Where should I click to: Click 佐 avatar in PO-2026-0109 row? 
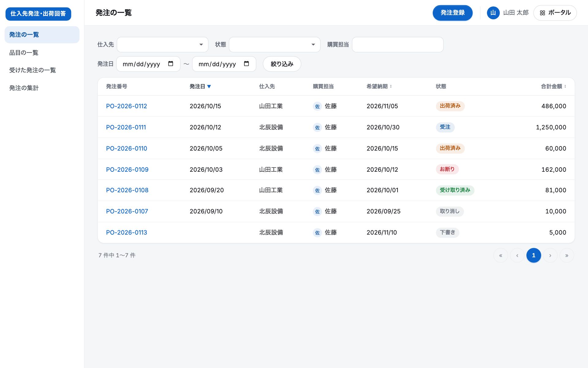click(x=317, y=170)
